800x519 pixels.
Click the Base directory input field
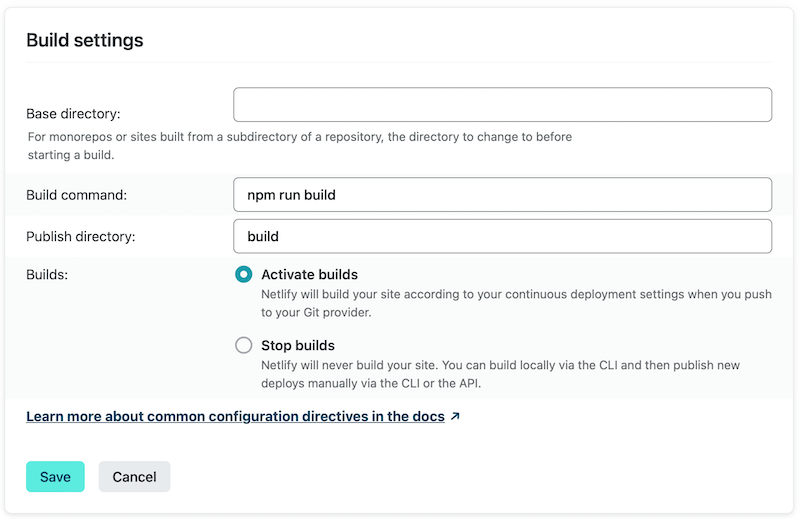pyautogui.click(x=502, y=105)
